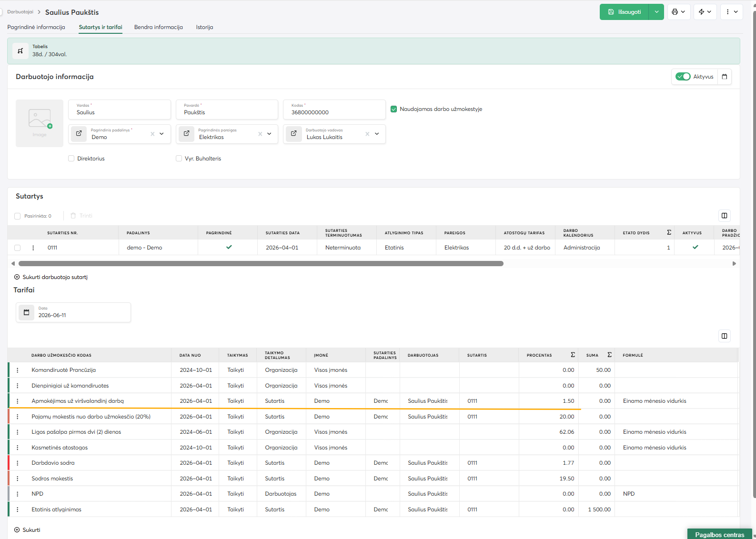Toggle the Aktyvus switch off
Screen dimensions: 756x539
683,77
